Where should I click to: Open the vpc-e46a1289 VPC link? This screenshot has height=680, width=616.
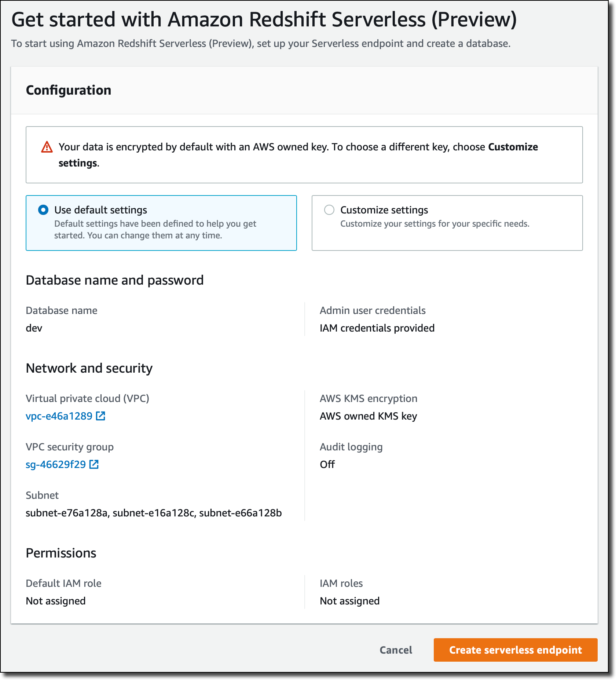[x=59, y=416]
